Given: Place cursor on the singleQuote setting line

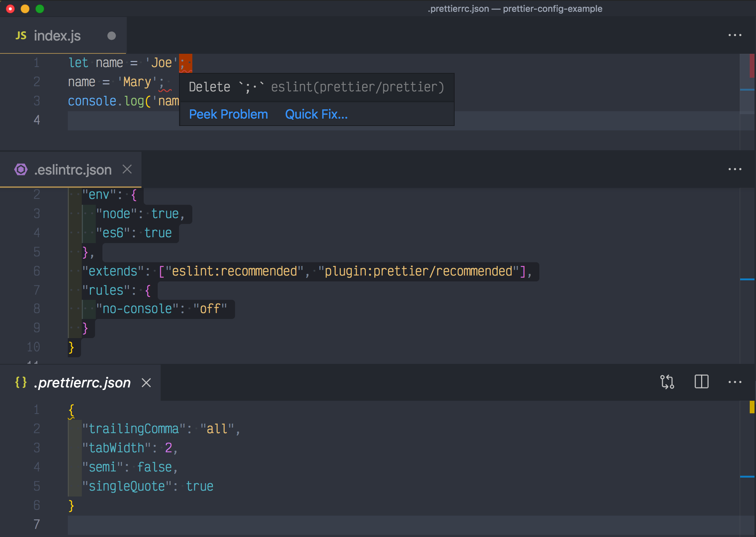Looking at the screenshot, I should coord(147,486).
